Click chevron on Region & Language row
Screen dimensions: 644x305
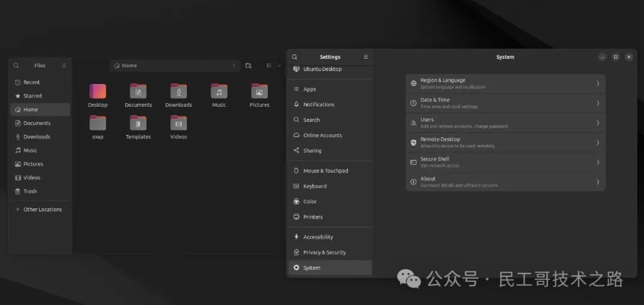(x=597, y=84)
